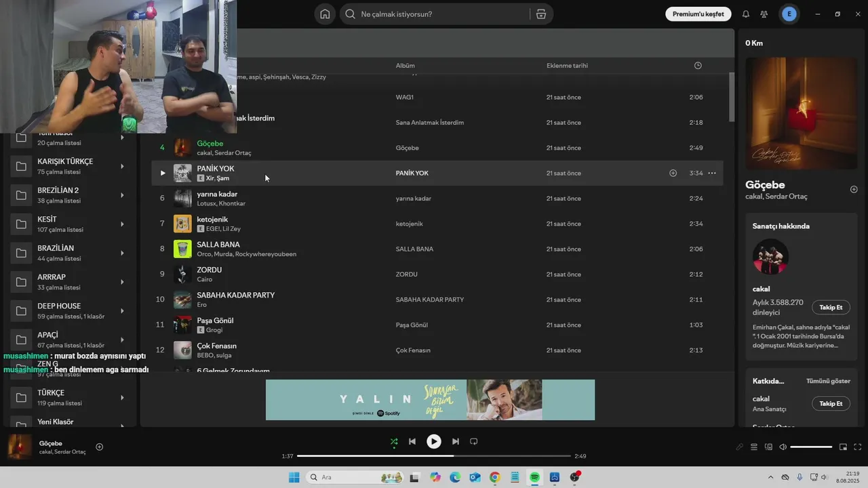The image size is (868, 488).
Task: Toggle repeat mode
Action: tap(474, 441)
